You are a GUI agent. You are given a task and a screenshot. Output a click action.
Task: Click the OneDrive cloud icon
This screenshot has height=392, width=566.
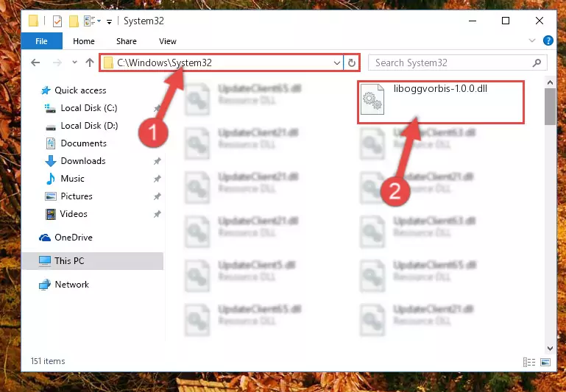tap(45, 238)
